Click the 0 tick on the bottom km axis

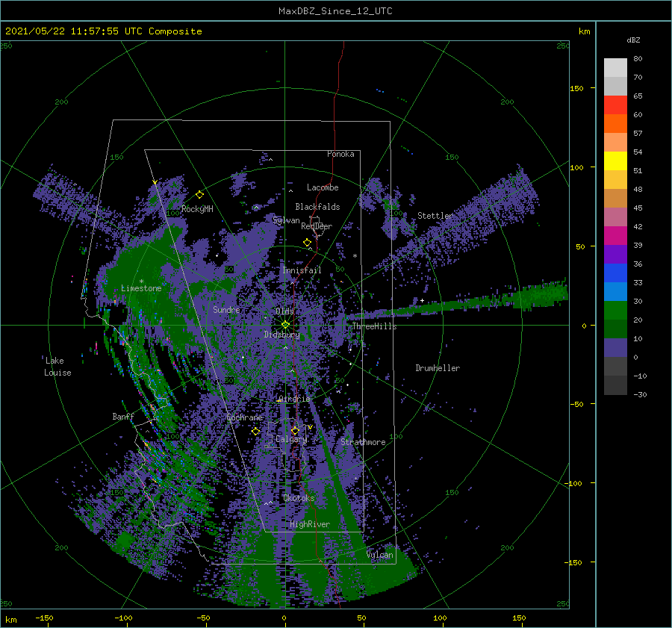(284, 618)
